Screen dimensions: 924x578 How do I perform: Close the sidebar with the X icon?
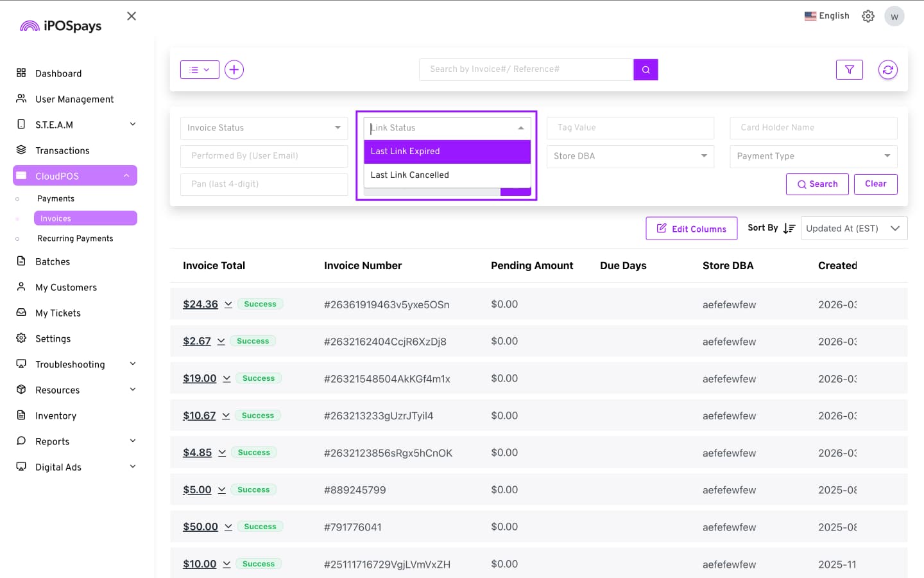point(132,16)
